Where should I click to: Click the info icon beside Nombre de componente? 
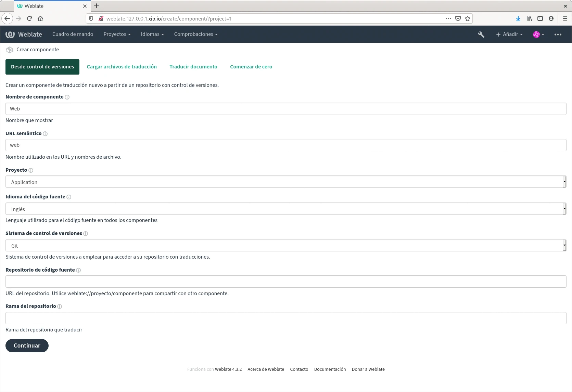click(x=67, y=97)
